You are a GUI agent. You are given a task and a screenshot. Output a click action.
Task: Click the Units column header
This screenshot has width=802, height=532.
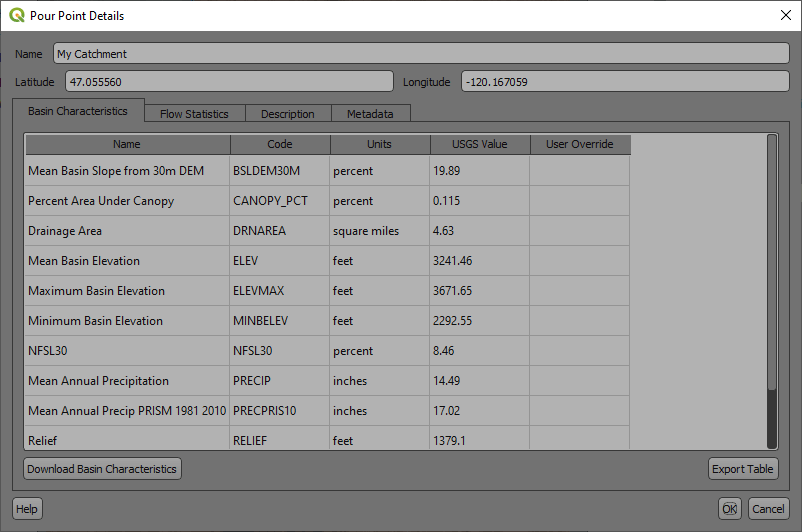(380, 144)
